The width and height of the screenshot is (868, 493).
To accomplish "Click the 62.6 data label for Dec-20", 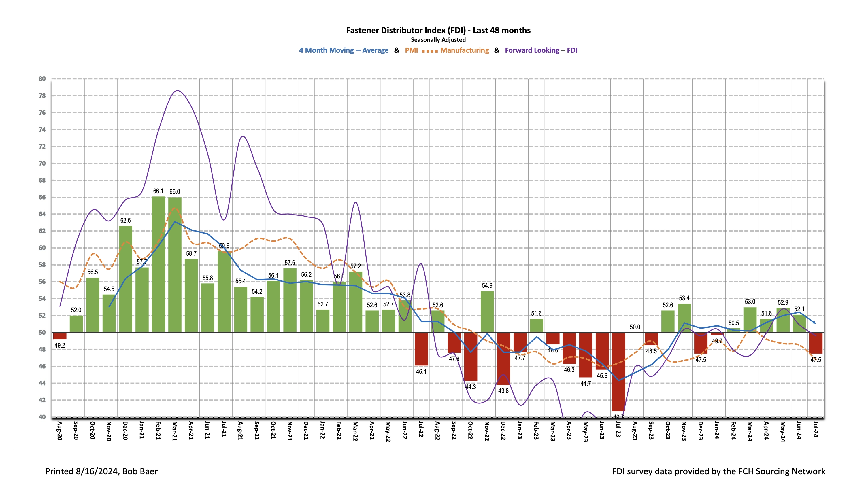I will tap(125, 220).
